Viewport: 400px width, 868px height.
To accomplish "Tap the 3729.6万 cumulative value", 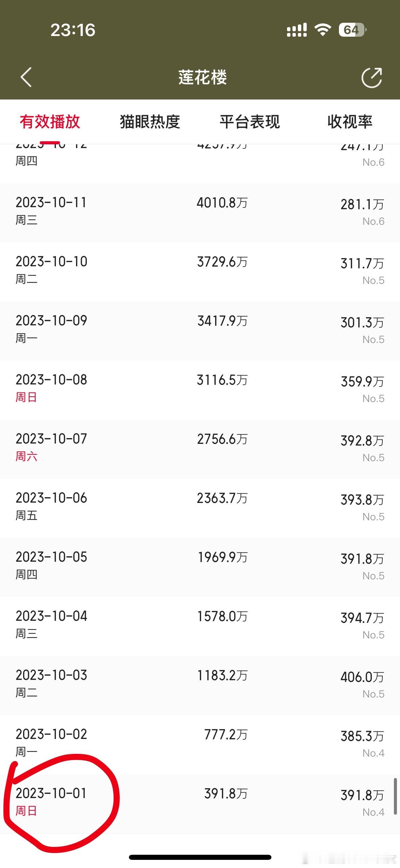I will tap(222, 262).
